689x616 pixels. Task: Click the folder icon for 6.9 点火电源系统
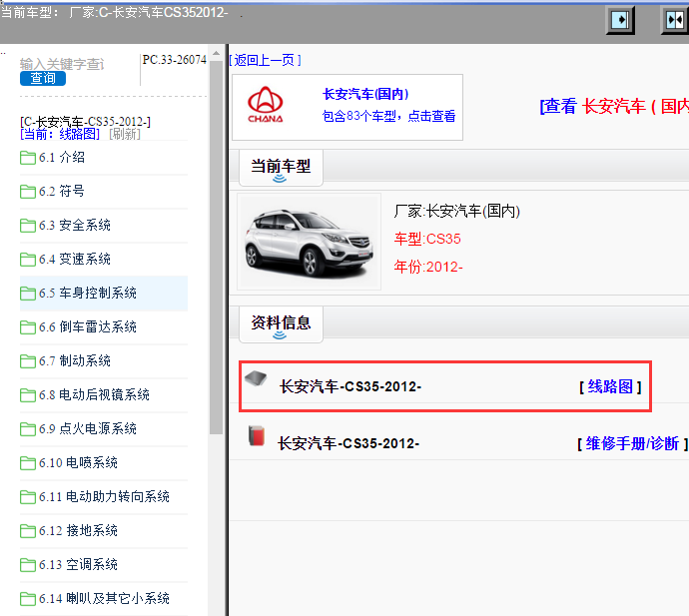coord(28,429)
